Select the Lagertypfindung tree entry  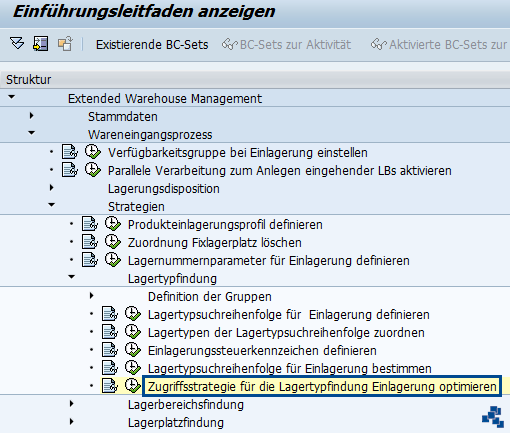[172, 279]
